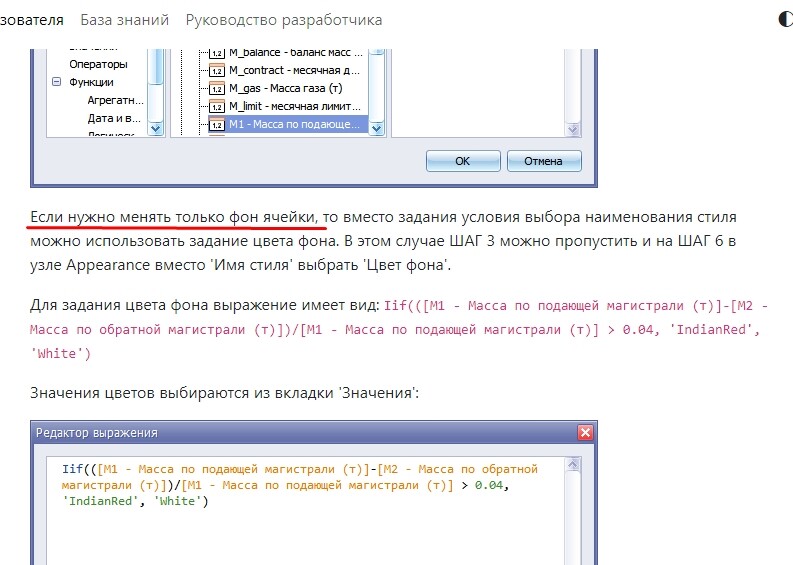Click the M_contract field icon
The height and width of the screenshot is (565, 793).
point(216,70)
